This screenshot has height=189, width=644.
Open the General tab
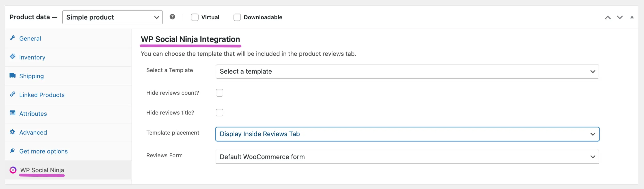point(68,38)
